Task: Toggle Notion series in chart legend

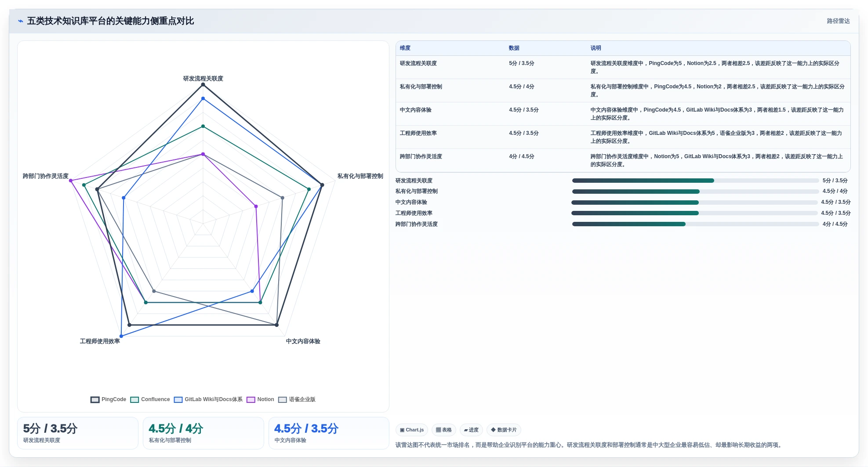Action: pos(260,399)
